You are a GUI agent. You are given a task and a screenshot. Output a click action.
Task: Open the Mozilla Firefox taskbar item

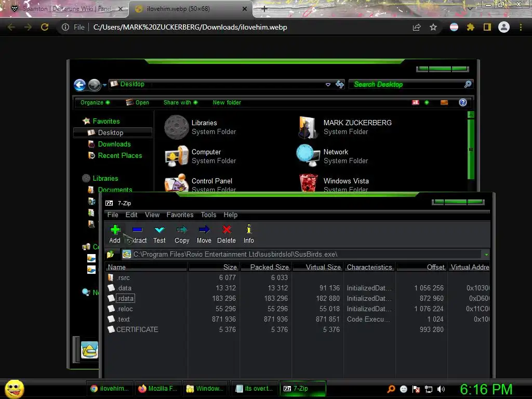click(x=158, y=389)
